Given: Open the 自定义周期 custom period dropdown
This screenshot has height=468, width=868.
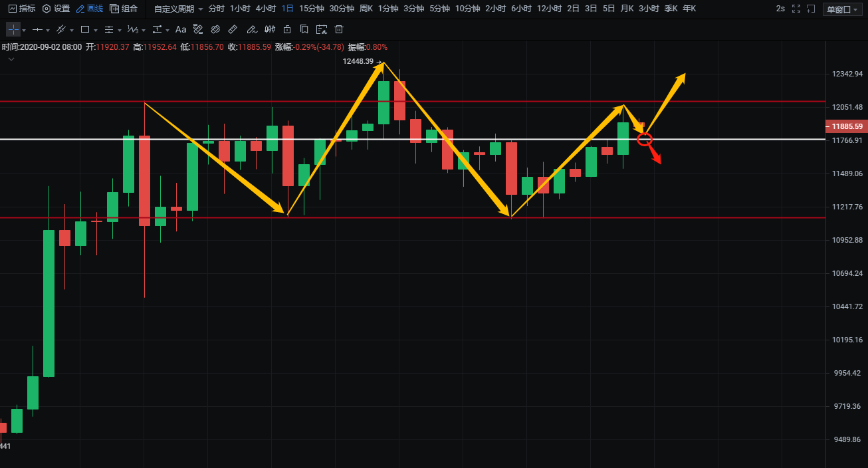Looking at the screenshot, I should point(178,9).
